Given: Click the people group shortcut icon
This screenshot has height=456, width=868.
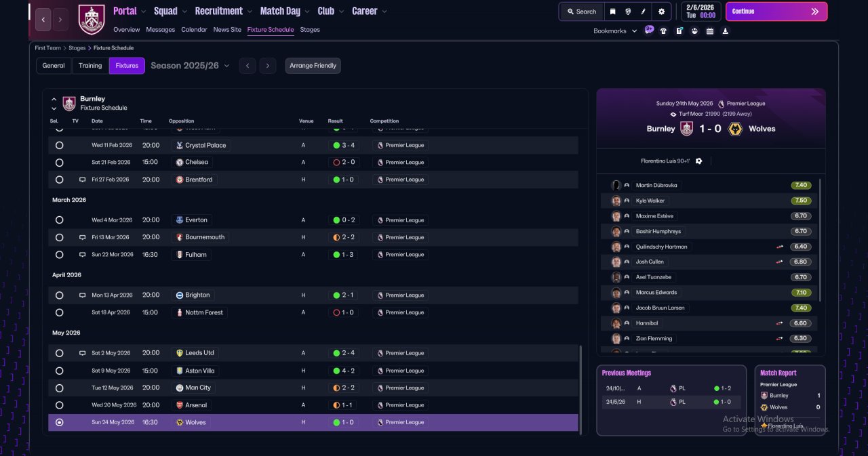Looking at the screenshot, I should [x=694, y=30].
